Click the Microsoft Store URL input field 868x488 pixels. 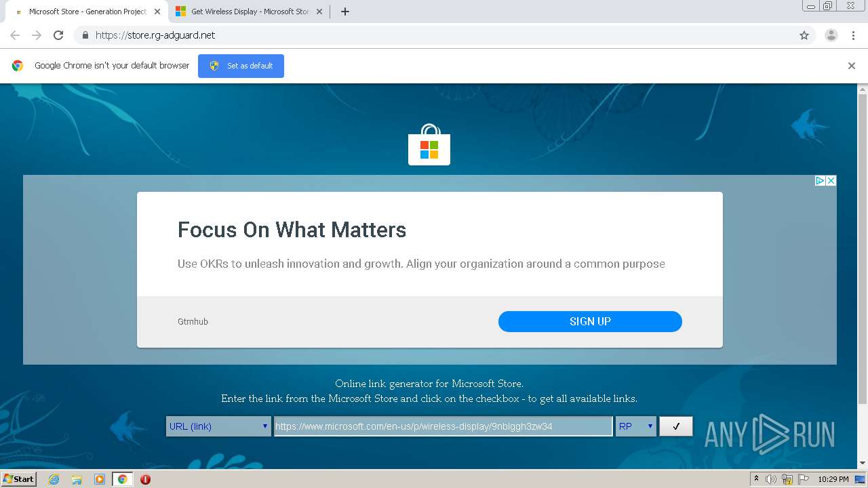[x=443, y=426]
